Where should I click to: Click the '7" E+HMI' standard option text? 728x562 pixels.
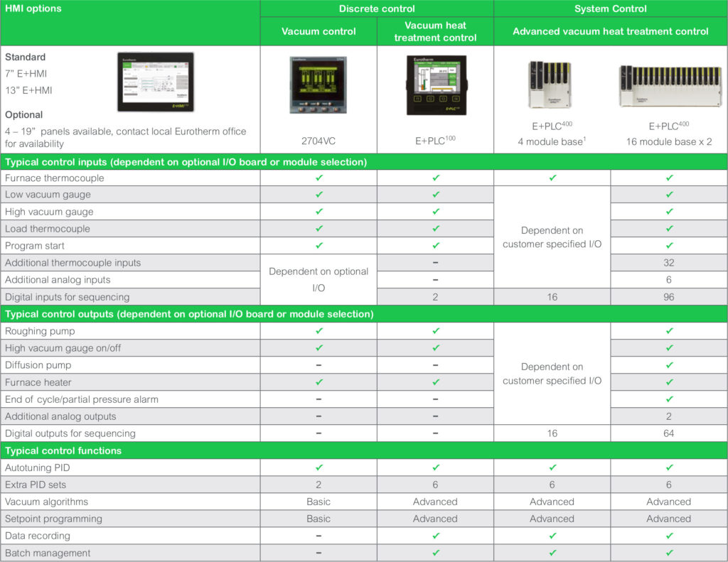click(x=26, y=73)
